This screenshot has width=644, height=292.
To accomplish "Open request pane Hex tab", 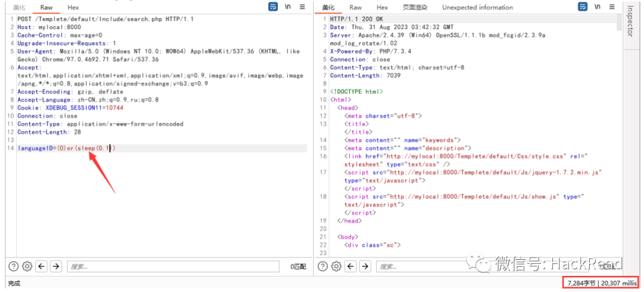I will [73, 7].
